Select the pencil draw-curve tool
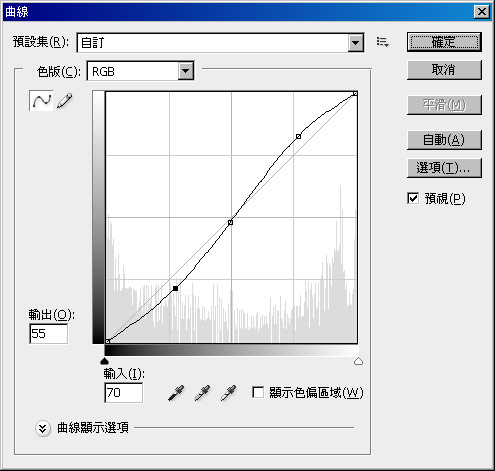495x471 pixels. point(64,101)
